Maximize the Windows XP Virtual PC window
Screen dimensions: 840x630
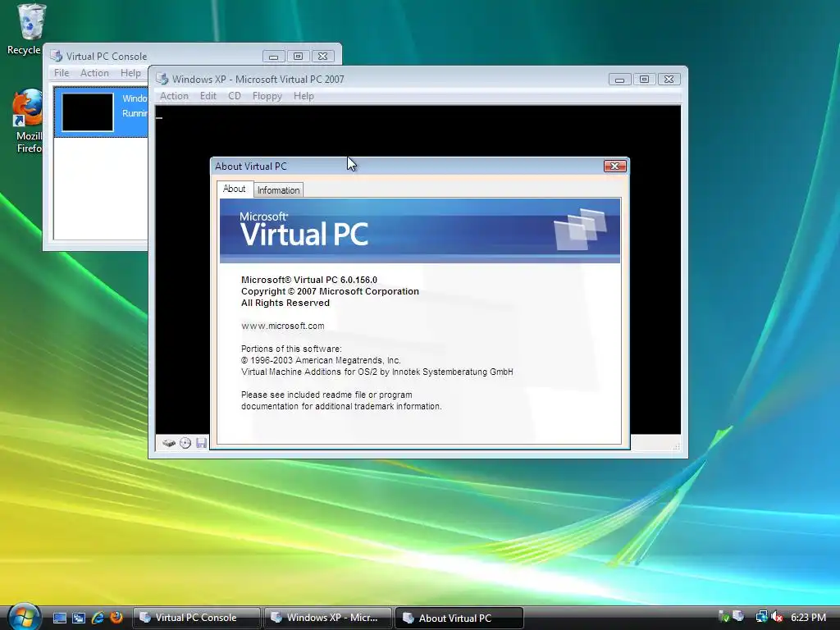pos(645,80)
